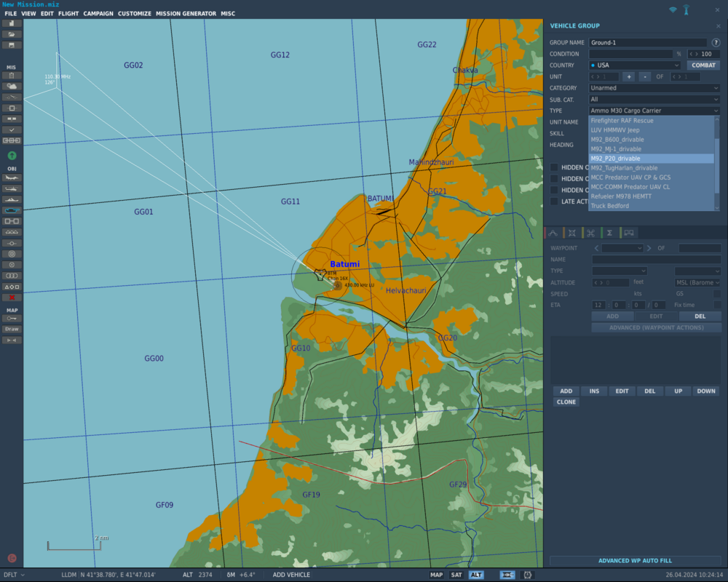Select M92_P20_drivable from the type list

[615, 159]
